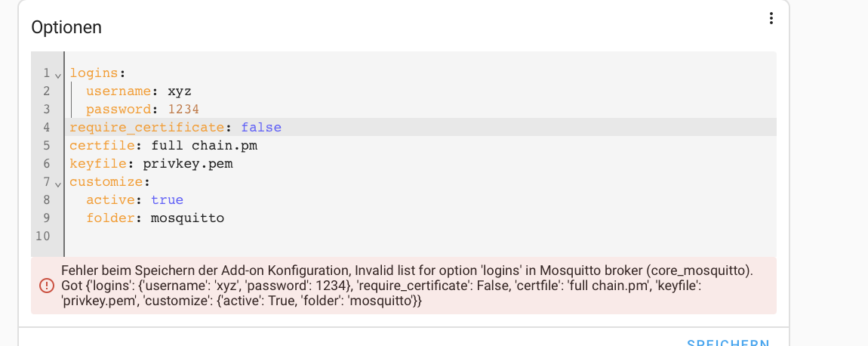Click line number 5 in the gutter
The width and height of the screenshot is (868, 346).
coord(46,145)
